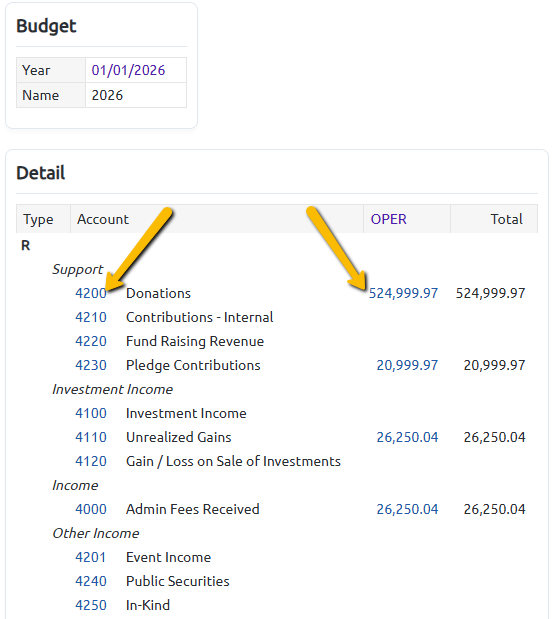Open account 4110 link
The width and height of the screenshot is (555, 619).
click(91, 437)
